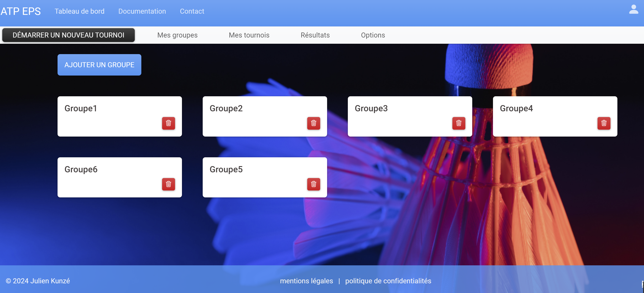
Task: Open politique de confidentialités link
Action: point(388,281)
